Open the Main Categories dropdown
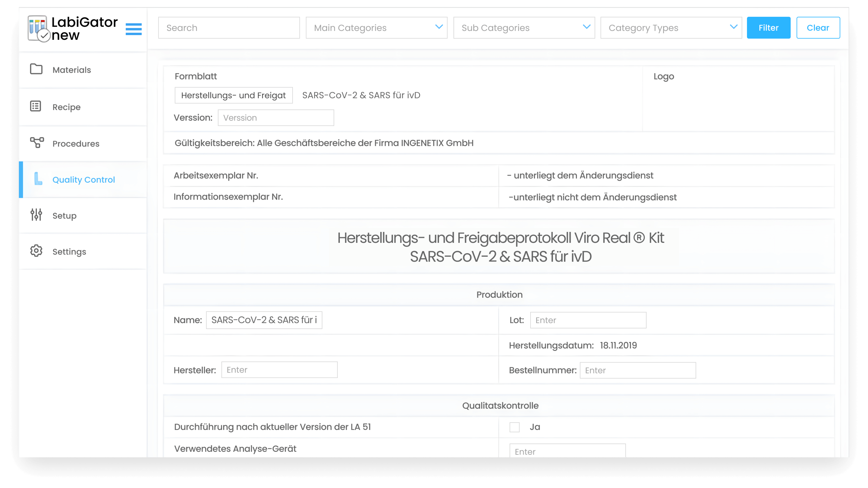Screen dimensions: 868x488 376,28
